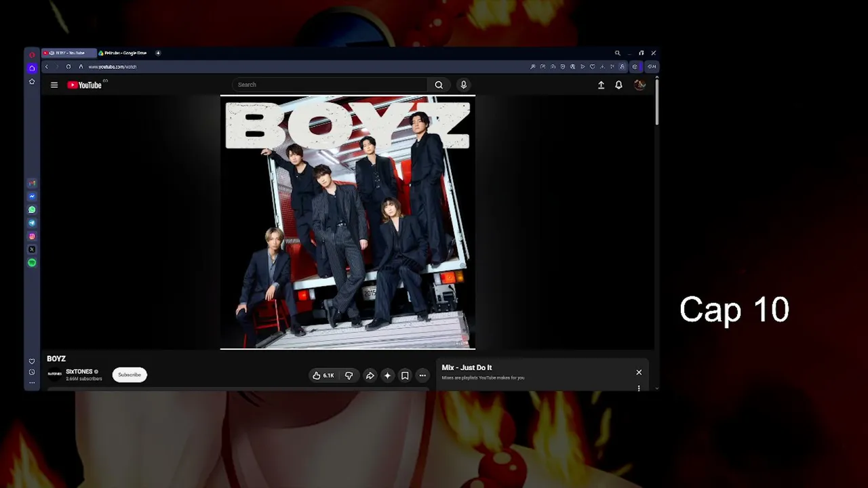The width and height of the screenshot is (868, 488).
Task: Close the Mix - Just Do It panel
Action: click(639, 372)
